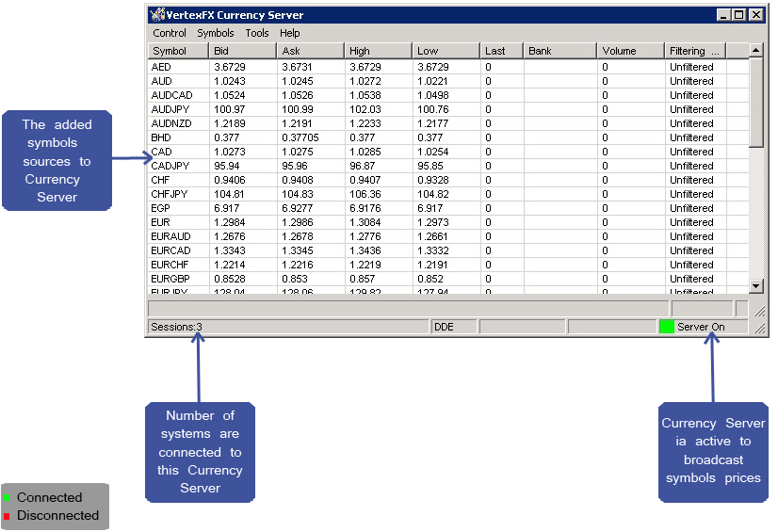Select the EUR symbol row
The width and height of the screenshot is (778, 532).
click(x=448, y=222)
